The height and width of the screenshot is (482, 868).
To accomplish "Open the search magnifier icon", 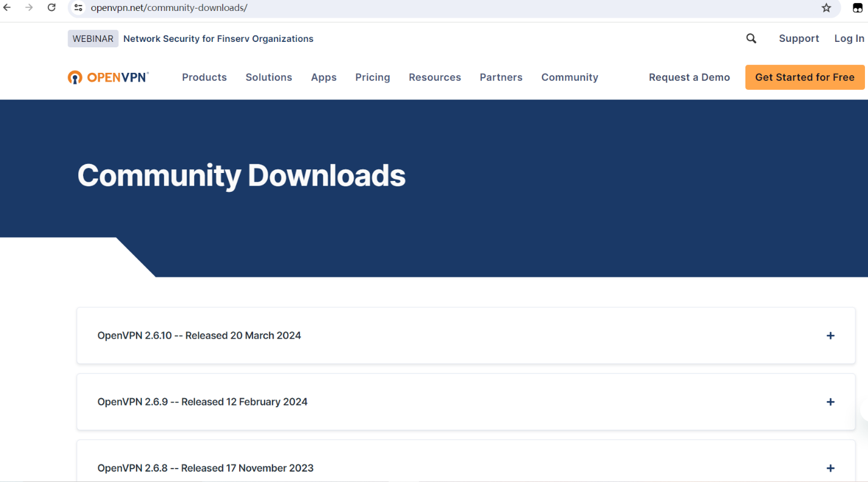I will (x=751, y=38).
